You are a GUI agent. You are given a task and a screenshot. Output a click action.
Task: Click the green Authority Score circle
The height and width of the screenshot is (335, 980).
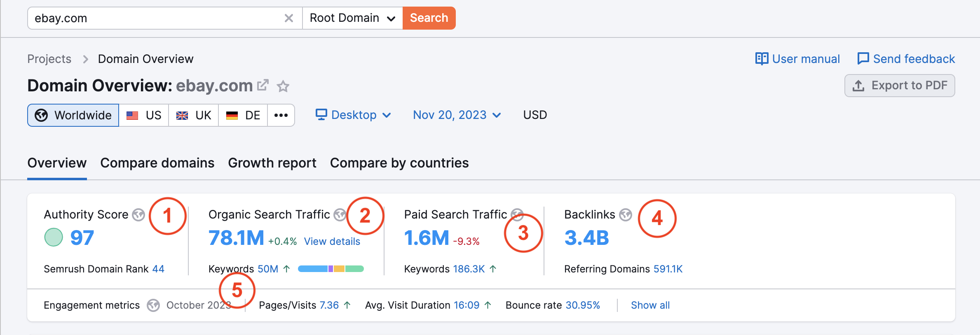coord(54,237)
